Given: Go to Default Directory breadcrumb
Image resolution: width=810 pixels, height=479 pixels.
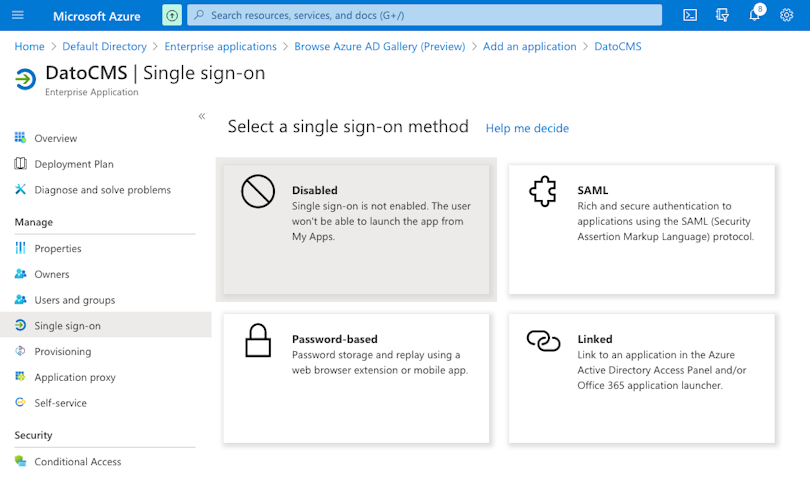Looking at the screenshot, I should [104, 47].
